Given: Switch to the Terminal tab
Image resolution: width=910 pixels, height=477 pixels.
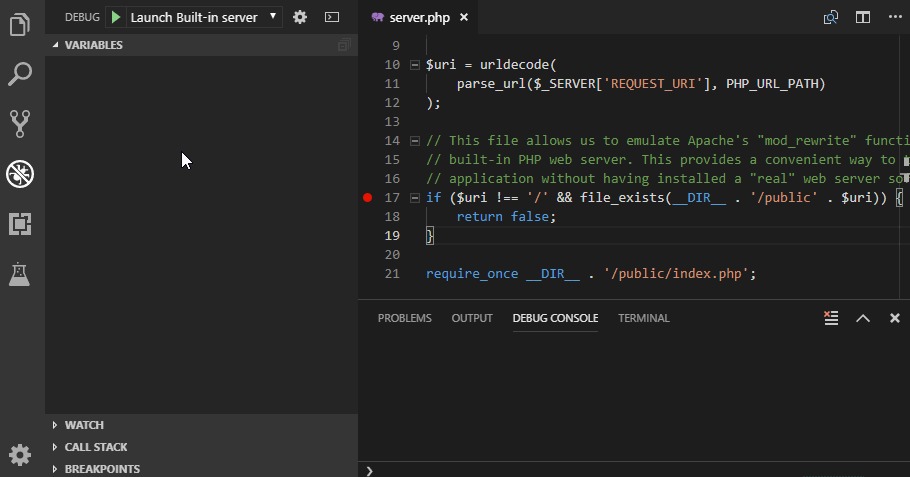Looking at the screenshot, I should tap(644, 318).
